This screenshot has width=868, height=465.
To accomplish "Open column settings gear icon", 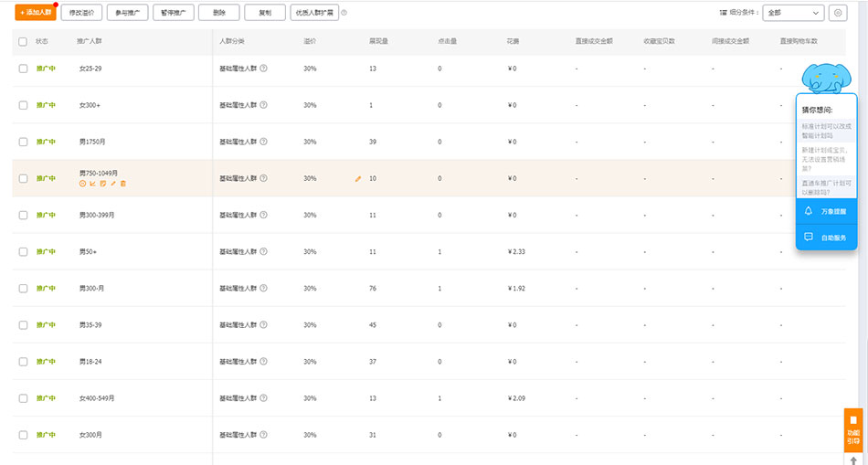I will click(x=838, y=13).
